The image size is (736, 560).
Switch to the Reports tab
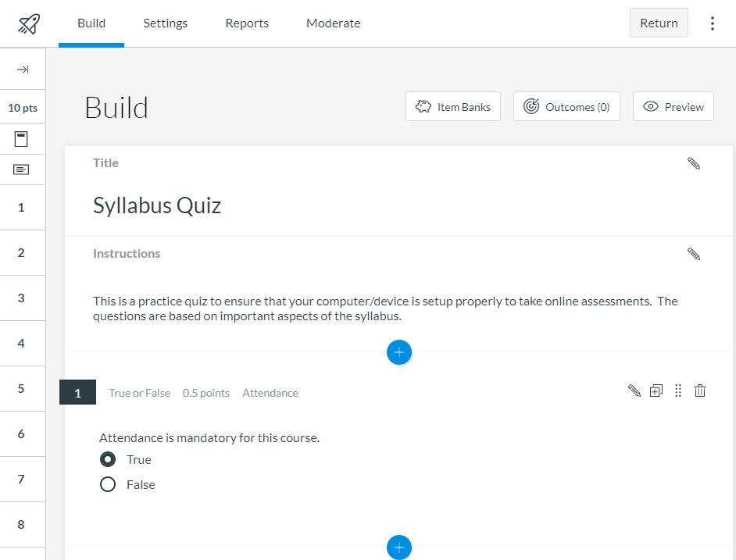246,23
